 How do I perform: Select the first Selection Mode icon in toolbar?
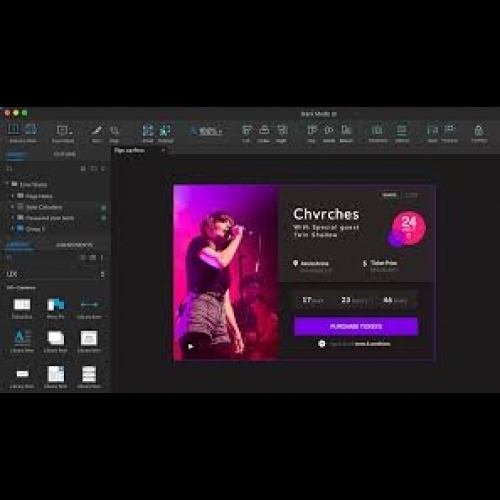(x=14, y=129)
